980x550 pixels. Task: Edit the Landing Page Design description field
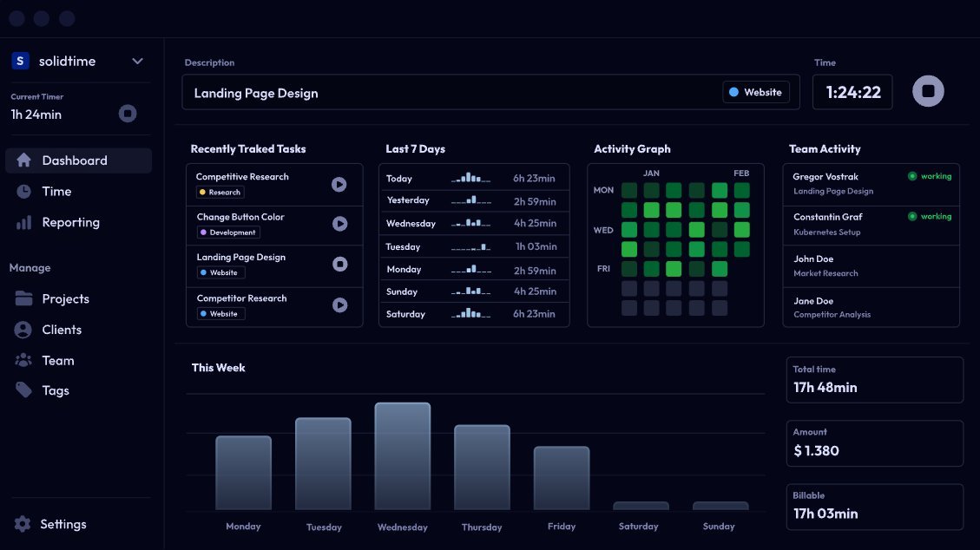click(x=434, y=93)
